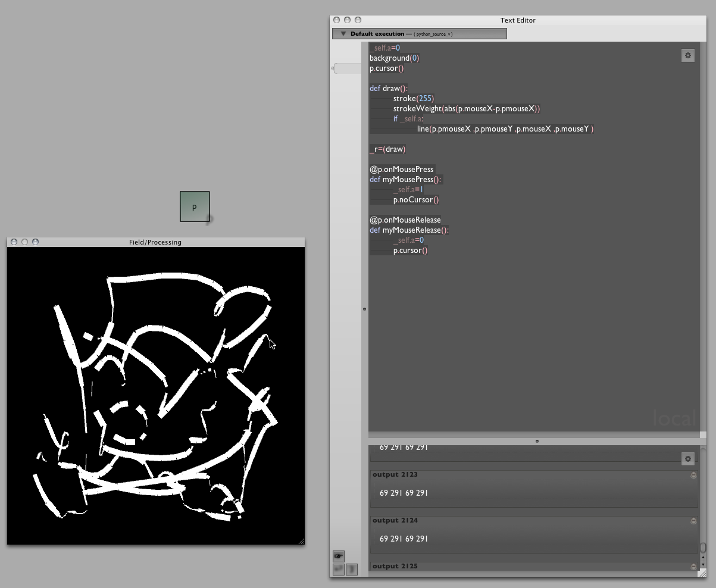Click resize grip of Field/Processing window

pyautogui.click(x=301, y=541)
